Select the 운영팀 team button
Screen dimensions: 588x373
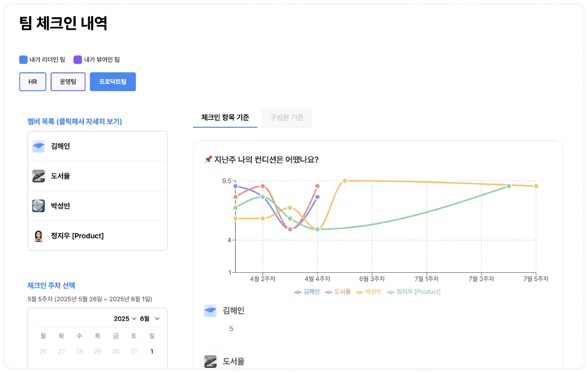(68, 82)
